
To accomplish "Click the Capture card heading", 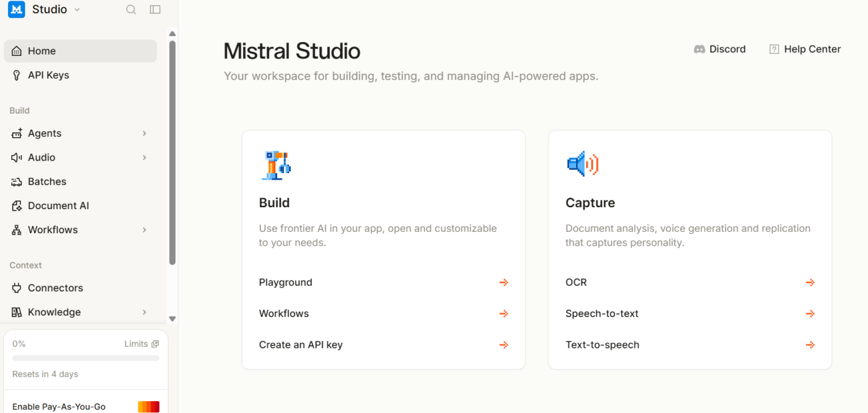I will pyautogui.click(x=590, y=203).
